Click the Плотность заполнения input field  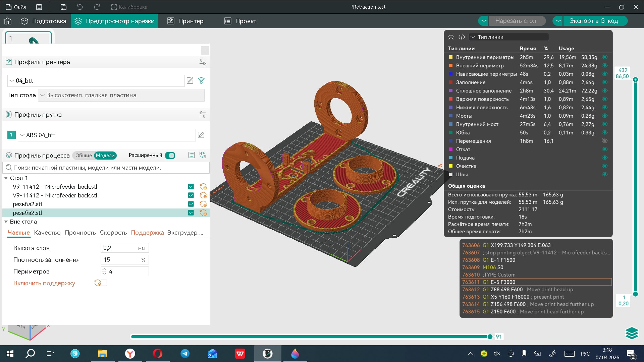pyautogui.click(x=121, y=260)
